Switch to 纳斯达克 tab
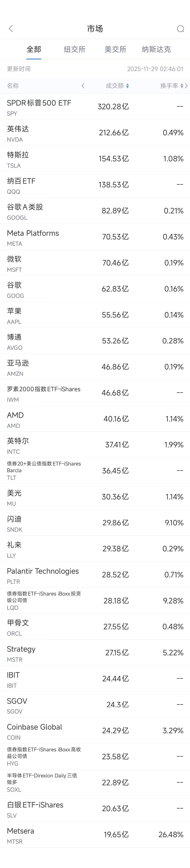The height and width of the screenshot is (868, 190). 156,49
